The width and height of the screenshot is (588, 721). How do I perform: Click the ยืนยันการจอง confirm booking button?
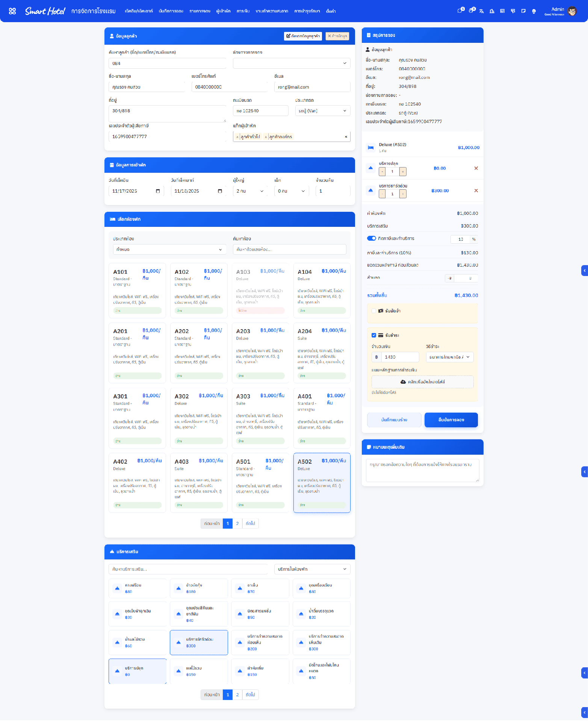(451, 420)
